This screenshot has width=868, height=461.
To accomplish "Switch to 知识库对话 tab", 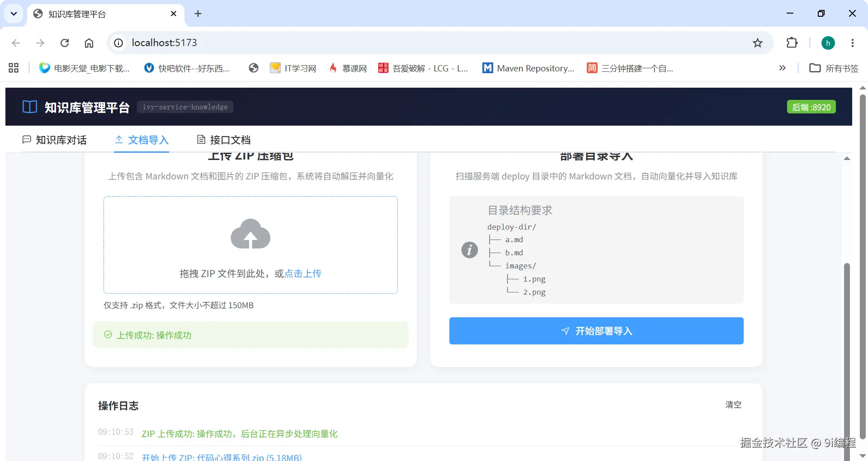I will [55, 140].
